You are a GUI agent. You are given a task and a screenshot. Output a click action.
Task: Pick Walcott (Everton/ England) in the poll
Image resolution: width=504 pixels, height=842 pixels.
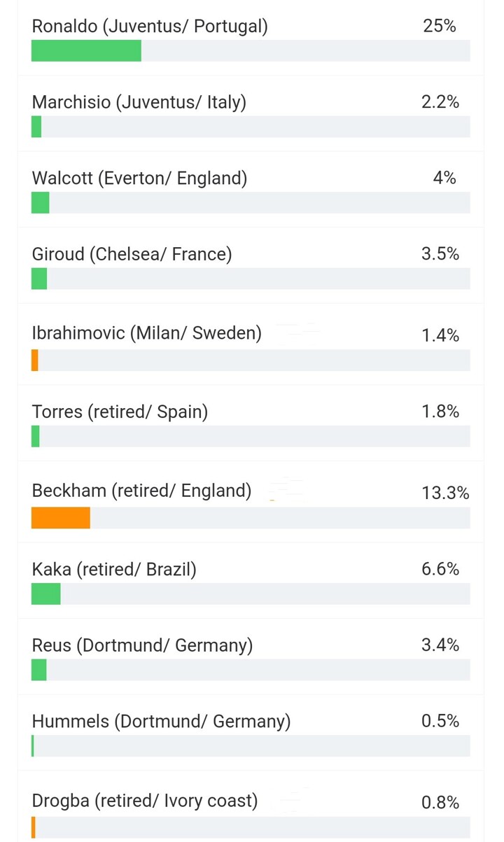coord(139,178)
